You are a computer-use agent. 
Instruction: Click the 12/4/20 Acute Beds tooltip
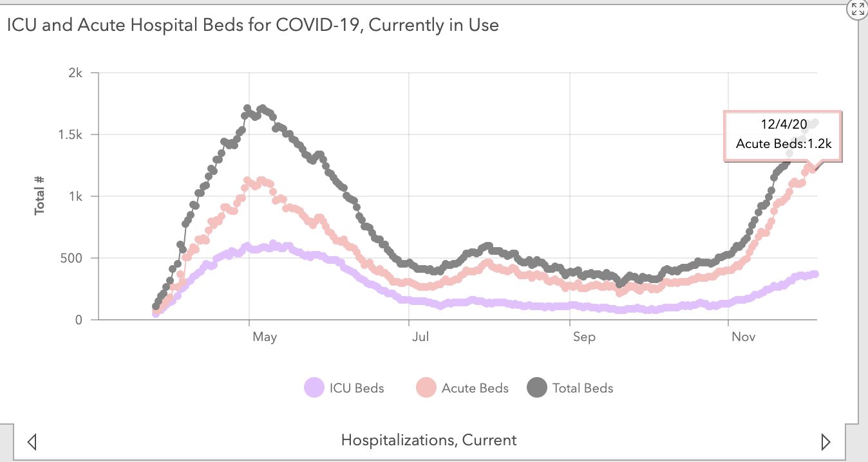(x=783, y=136)
